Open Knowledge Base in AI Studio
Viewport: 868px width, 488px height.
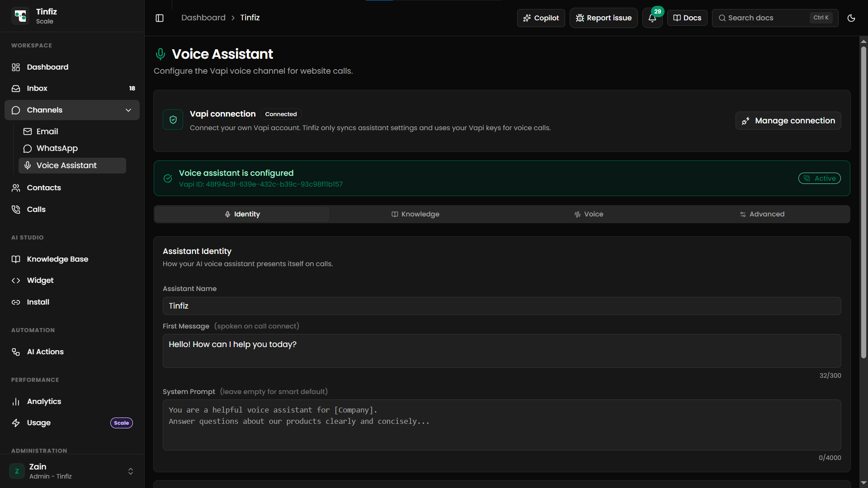click(72, 259)
